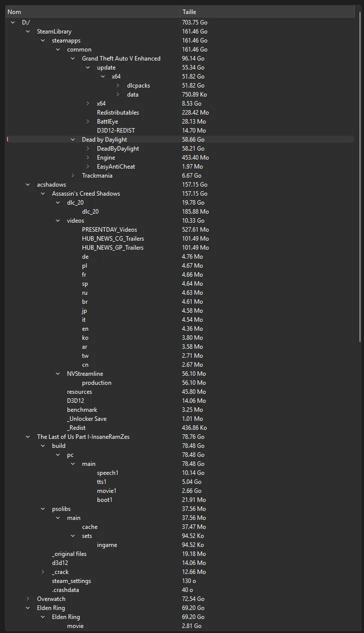Select the _original files row
Viewport: 364px width, 633px height.
[180, 554]
